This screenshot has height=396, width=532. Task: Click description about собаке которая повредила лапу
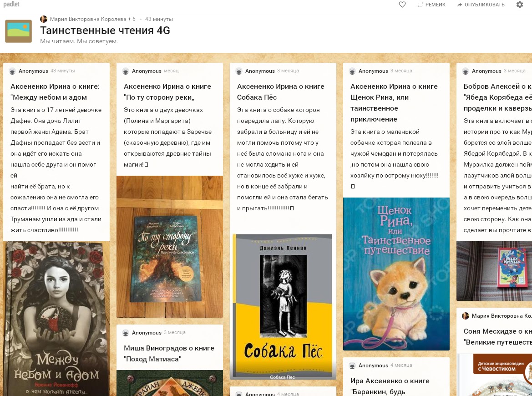coord(282,159)
